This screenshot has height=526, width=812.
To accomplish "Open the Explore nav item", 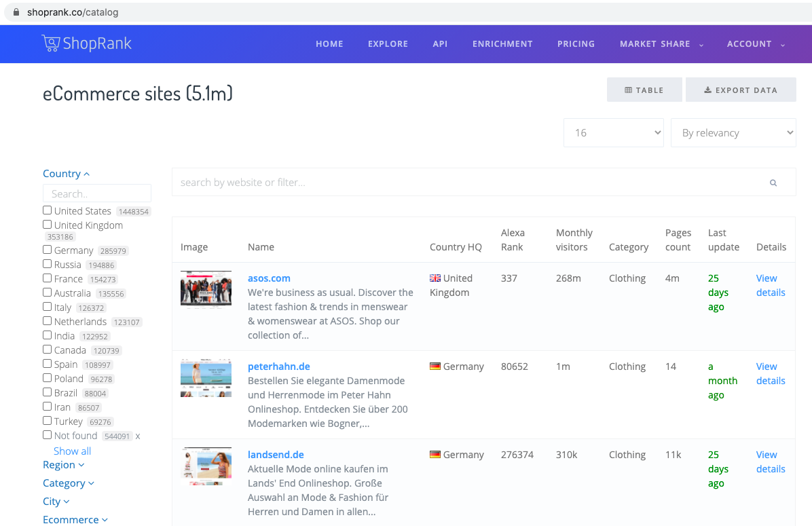I will pos(388,44).
